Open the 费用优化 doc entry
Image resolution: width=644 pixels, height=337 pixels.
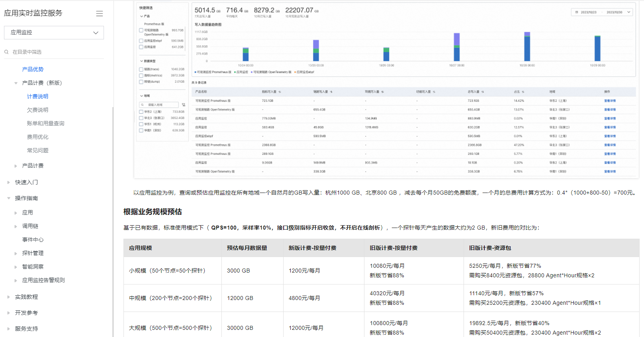coord(38,137)
